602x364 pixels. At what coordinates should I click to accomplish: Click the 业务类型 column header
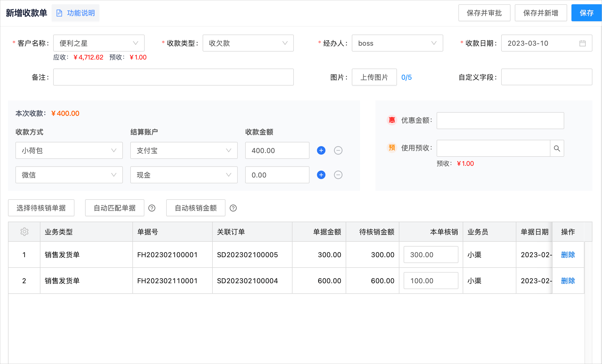[86, 232]
